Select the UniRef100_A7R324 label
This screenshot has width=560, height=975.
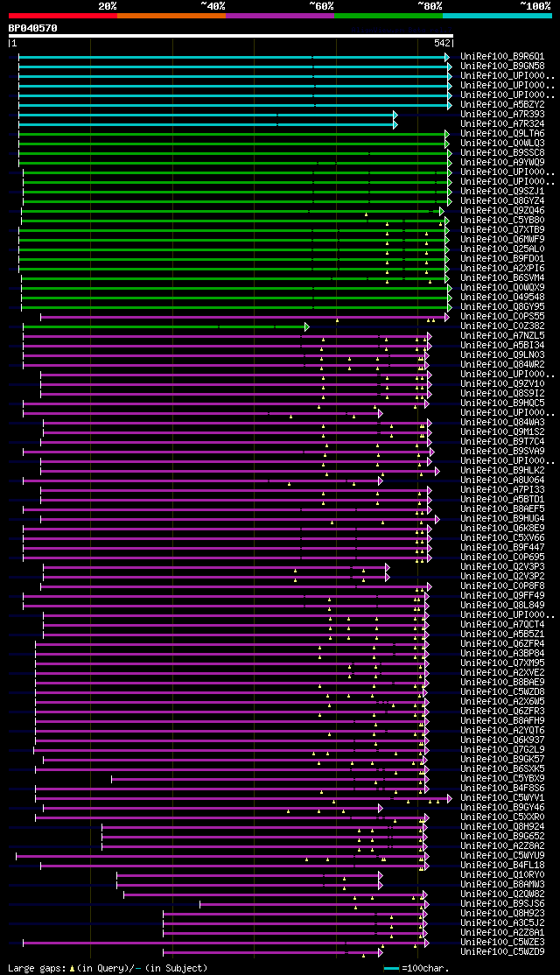(503, 123)
